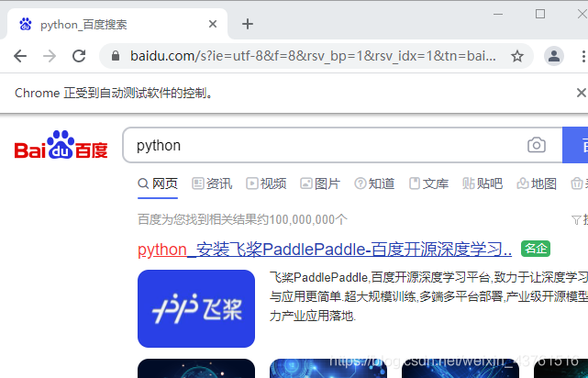Click the 百度为您找到相关结果约100,000,000个 text
588x378 pixels.
[x=242, y=219]
